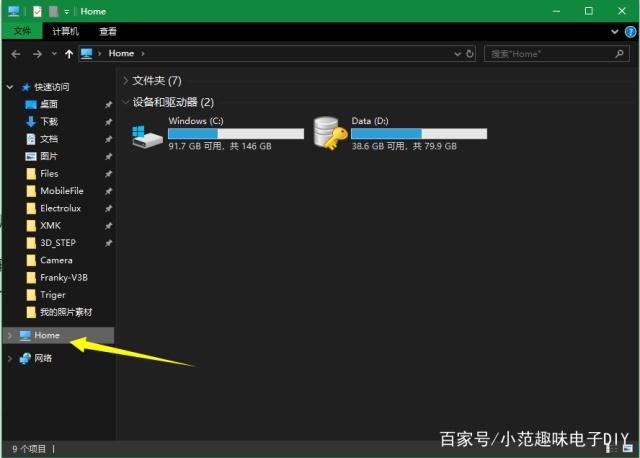Open the Electrolux folder in the sidebar
640x458 pixels.
point(60,209)
